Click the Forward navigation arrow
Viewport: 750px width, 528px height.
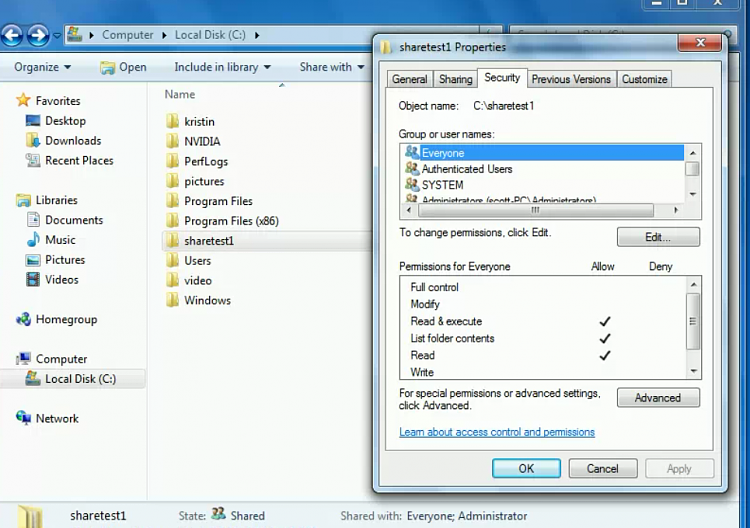(38, 35)
